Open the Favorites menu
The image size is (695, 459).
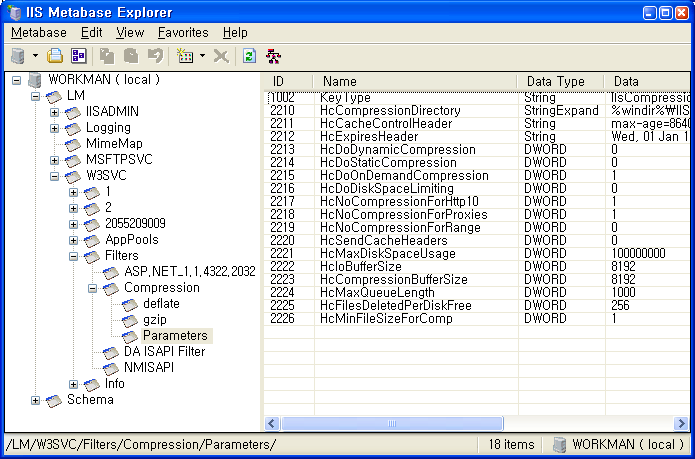[x=183, y=33]
